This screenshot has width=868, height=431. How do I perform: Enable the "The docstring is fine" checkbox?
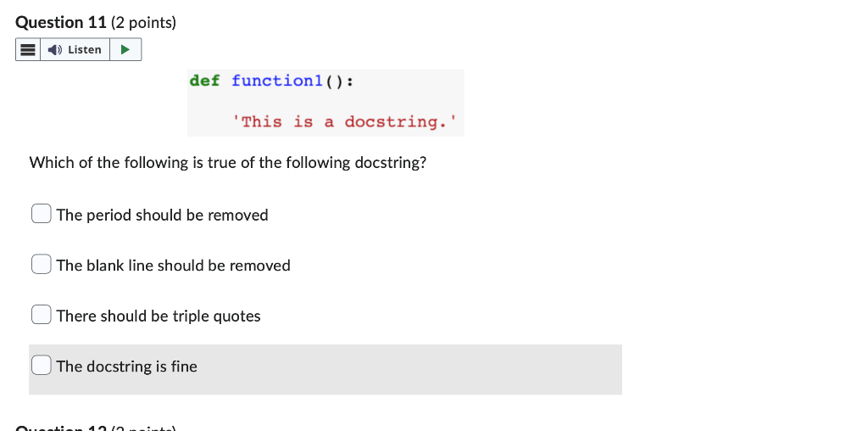[x=41, y=365]
